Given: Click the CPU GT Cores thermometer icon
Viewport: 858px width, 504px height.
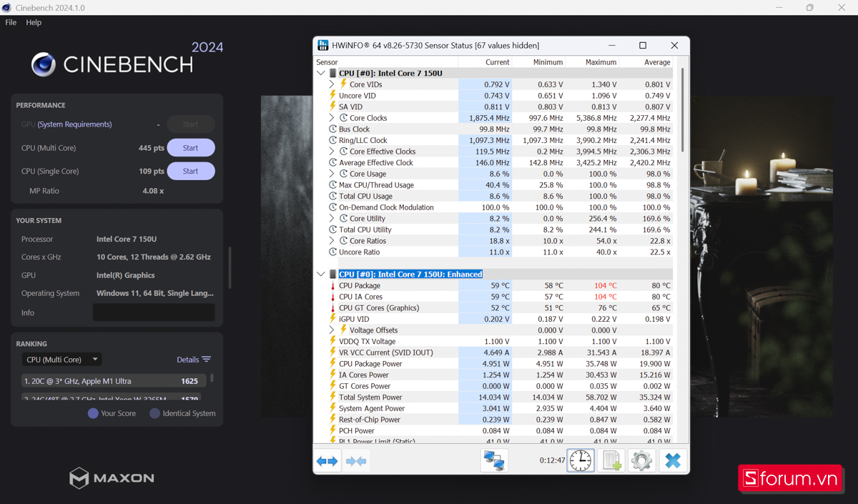Looking at the screenshot, I should pos(332,307).
